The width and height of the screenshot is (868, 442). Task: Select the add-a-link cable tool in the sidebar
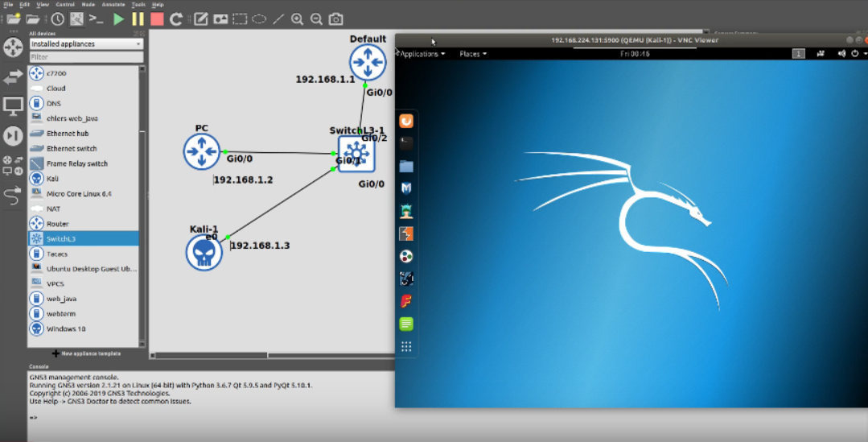pyautogui.click(x=12, y=196)
